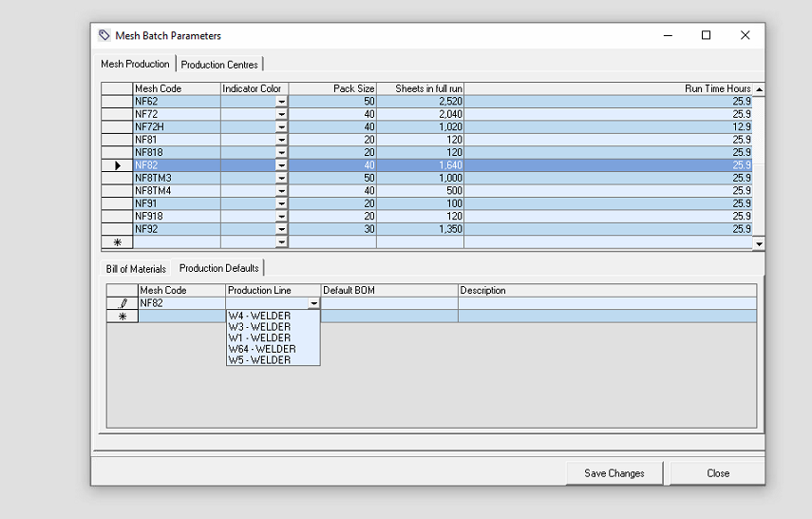The width and height of the screenshot is (812, 519).
Task: Select the NF818 mesh code cell
Action: click(177, 152)
